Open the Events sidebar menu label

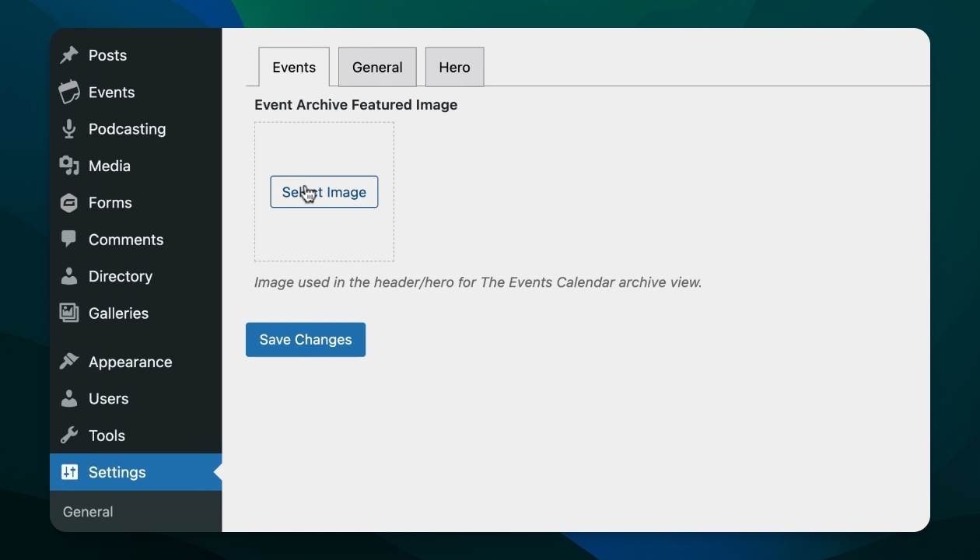point(111,92)
